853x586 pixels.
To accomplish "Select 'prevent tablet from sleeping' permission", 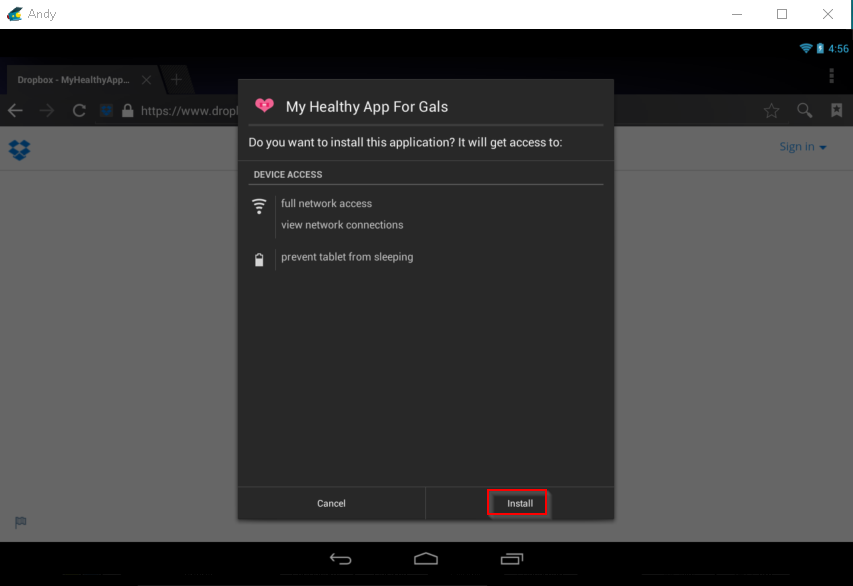I will (347, 257).
